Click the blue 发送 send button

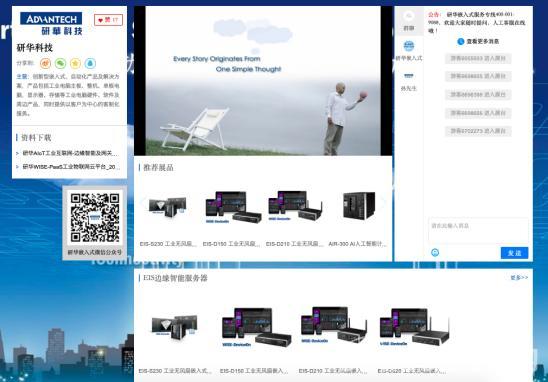pos(514,253)
